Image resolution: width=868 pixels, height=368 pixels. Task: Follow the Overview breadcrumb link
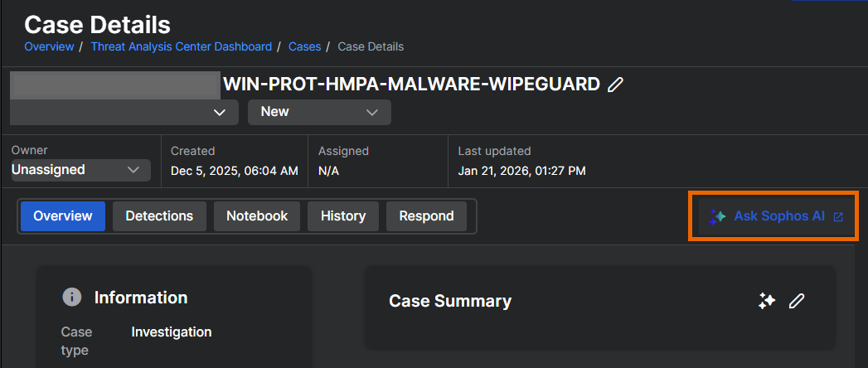click(x=49, y=46)
